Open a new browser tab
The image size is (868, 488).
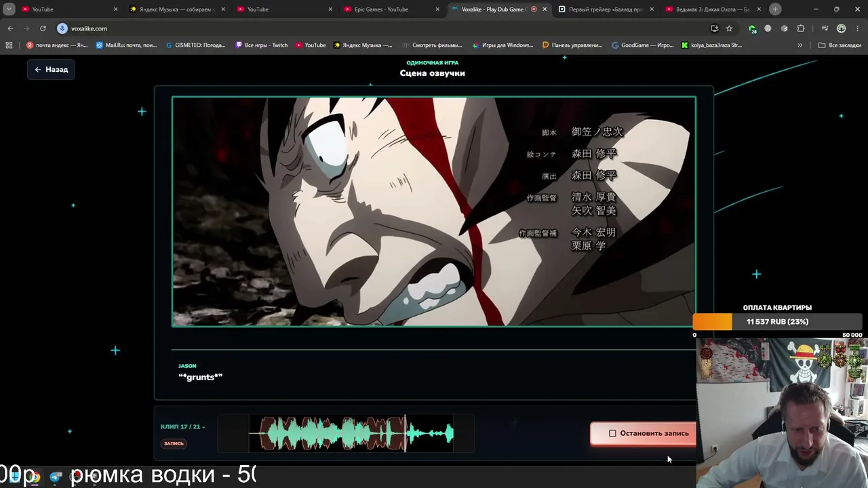775,9
